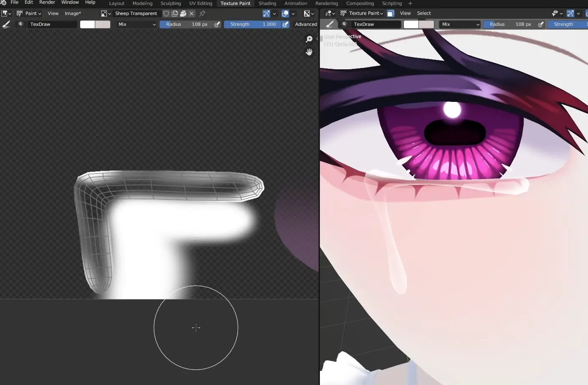Toggle fake user shield for Sheep Transparent
This screenshot has width=588, height=385.
pos(166,13)
